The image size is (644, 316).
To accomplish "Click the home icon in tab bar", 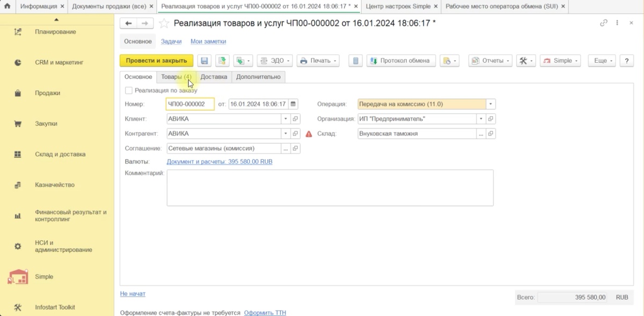I will 8,6.
